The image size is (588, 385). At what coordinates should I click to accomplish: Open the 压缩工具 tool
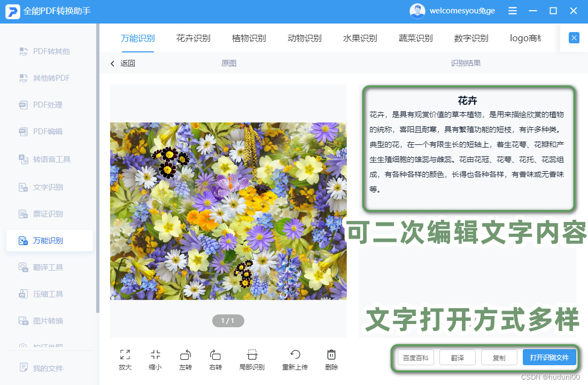pyautogui.click(x=50, y=295)
